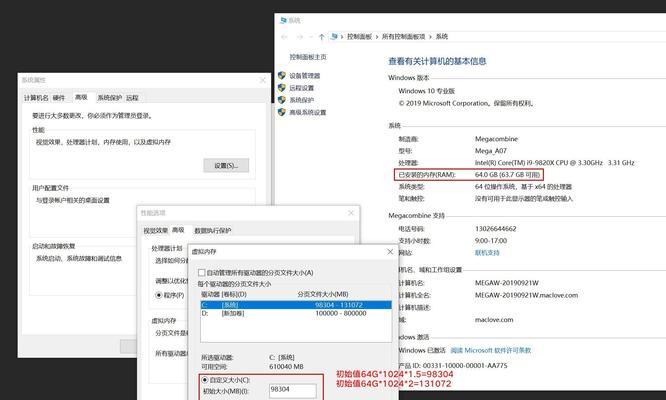Image resolution: width=666 pixels, height=400 pixels.
Task: Expand the chevron after 所有控制面板项 in breadcrumb
Action: [x=430, y=37]
